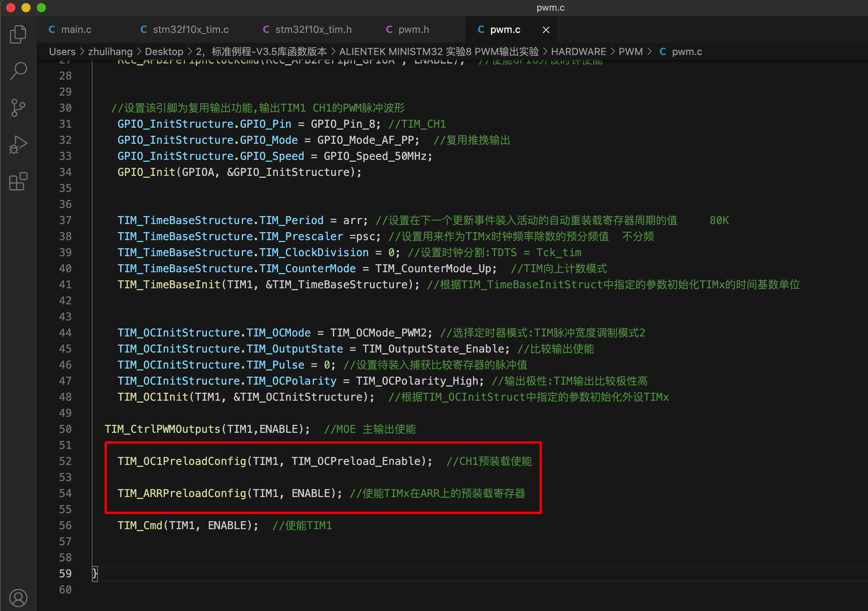Switch to the stm32f10x_tim.h tab
Viewport: 868px width, 611px height.
point(313,30)
